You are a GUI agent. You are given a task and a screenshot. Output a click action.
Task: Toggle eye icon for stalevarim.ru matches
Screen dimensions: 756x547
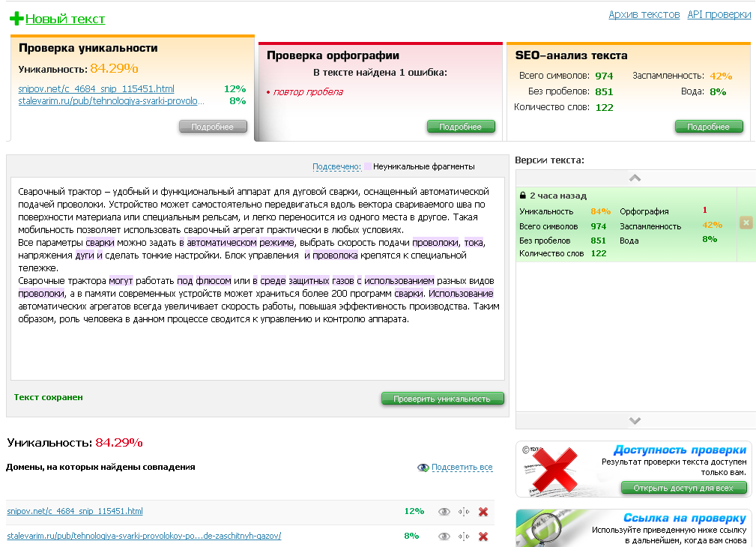point(444,537)
